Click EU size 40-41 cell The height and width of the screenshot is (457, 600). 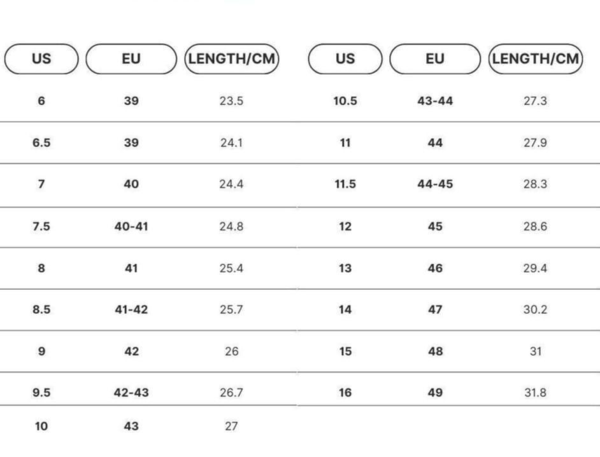(x=131, y=226)
